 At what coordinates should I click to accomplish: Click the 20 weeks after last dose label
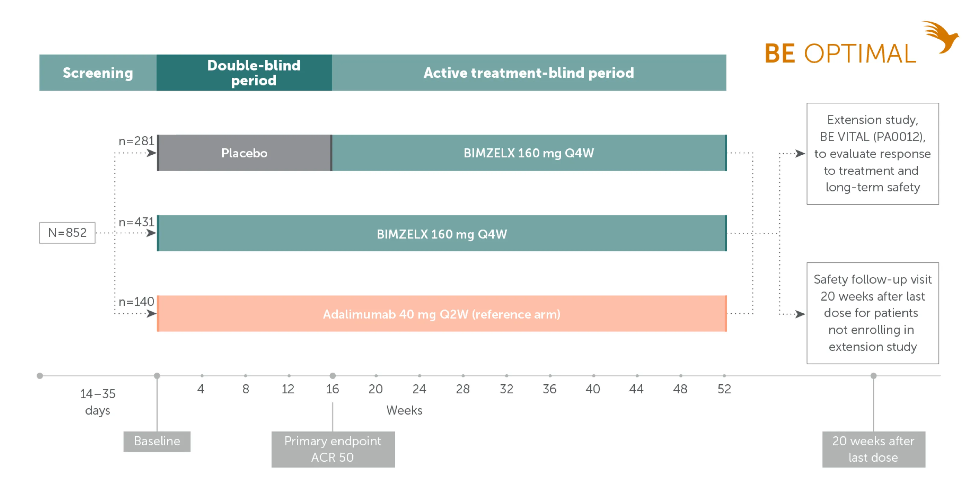coord(873,449)
